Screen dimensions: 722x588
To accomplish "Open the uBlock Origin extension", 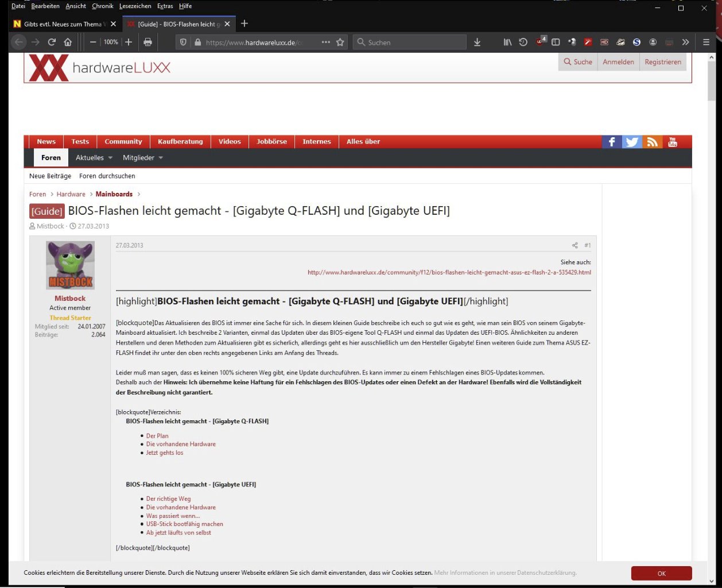I will pyautogui.click(x=540, y=41).
